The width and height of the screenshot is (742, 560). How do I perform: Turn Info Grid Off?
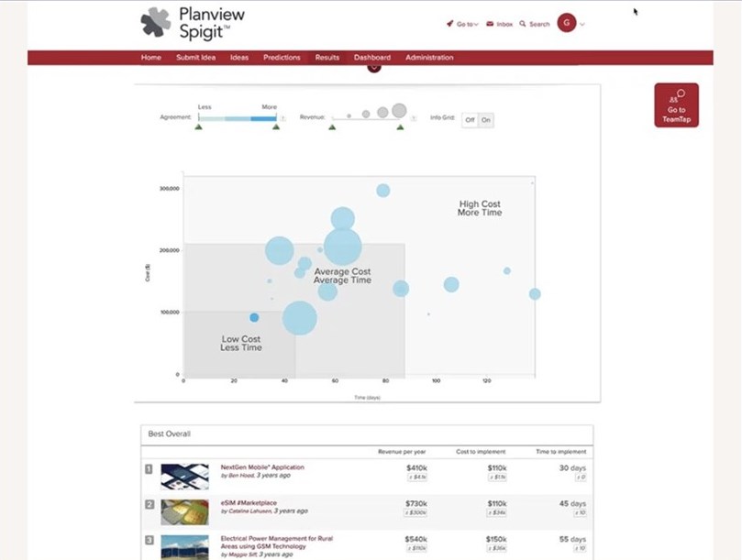[470, 120]
